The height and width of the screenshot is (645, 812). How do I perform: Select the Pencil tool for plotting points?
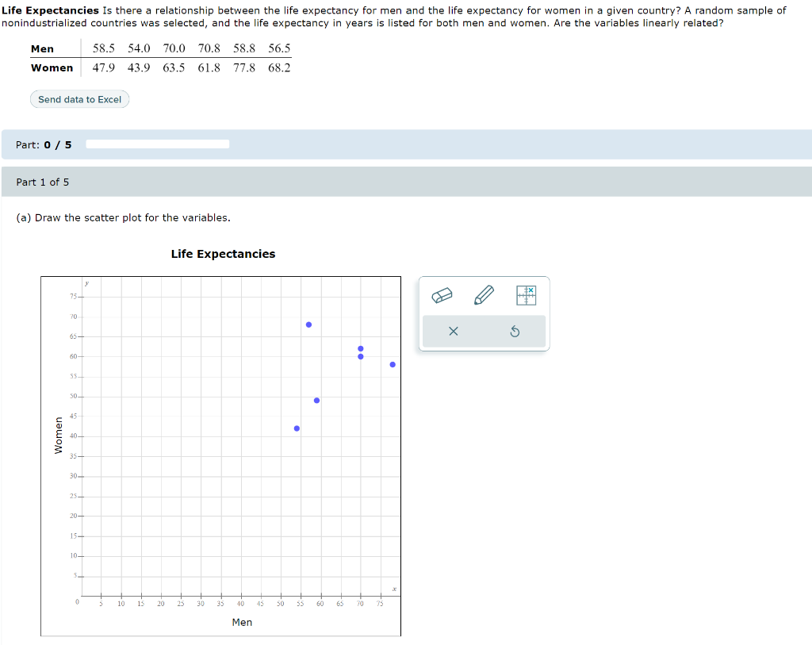pyautogui.click(x=485, y=294)
